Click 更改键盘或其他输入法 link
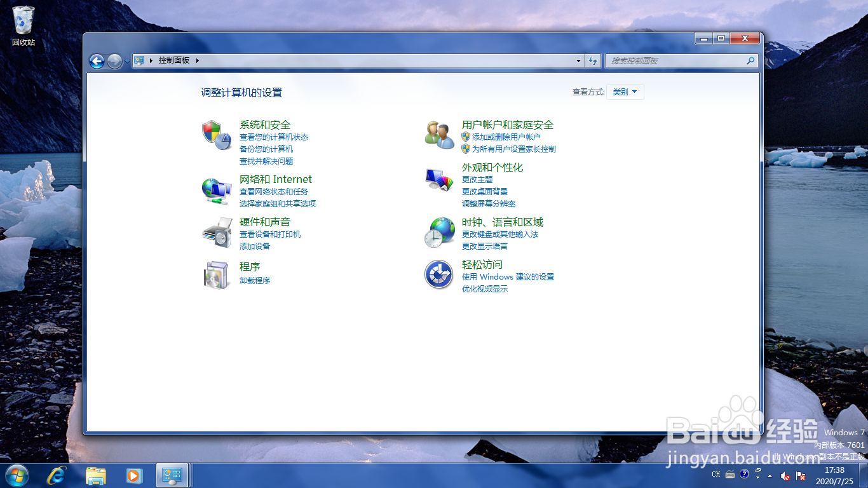 pyautogui.click(x=500, y=234)
